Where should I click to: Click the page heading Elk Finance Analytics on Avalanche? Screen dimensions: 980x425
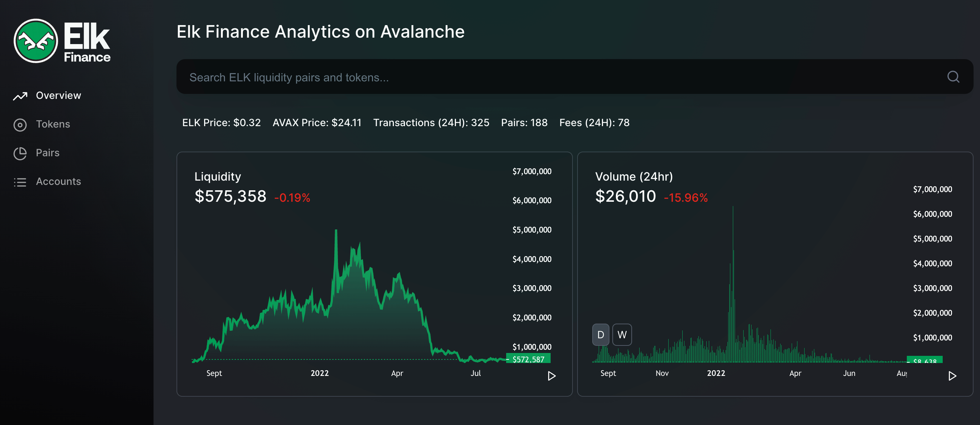pos(320,32)
